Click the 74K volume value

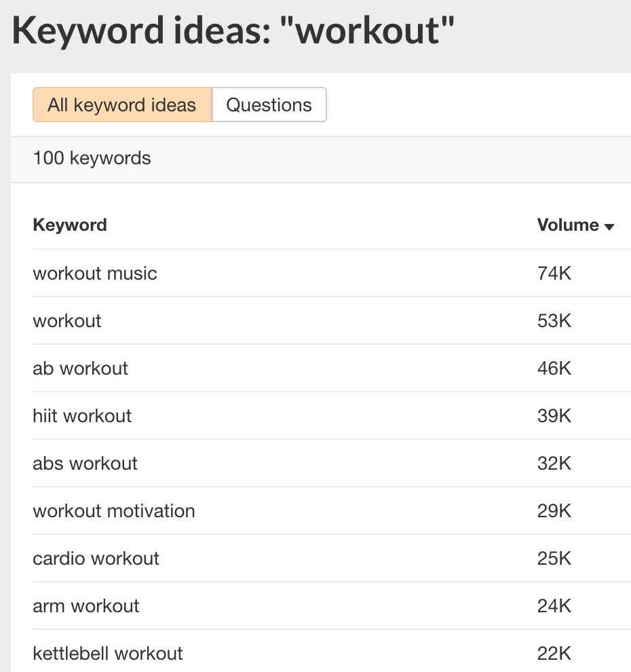[552, 273]
